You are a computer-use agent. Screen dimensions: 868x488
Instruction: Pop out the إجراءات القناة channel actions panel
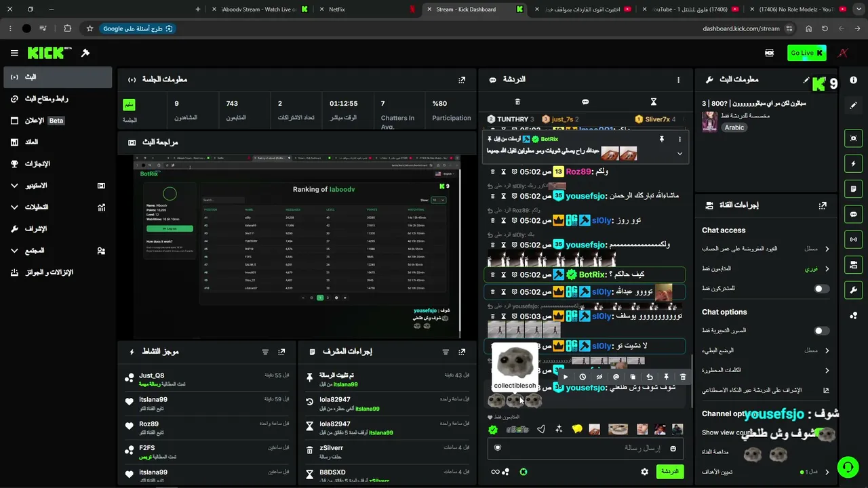[x=823, y=205]
